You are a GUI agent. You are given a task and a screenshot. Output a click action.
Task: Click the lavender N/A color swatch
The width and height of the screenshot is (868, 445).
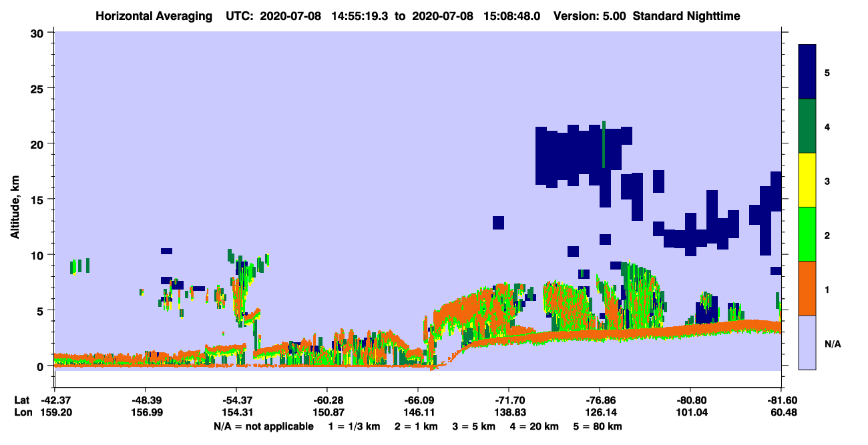(807, 342)
